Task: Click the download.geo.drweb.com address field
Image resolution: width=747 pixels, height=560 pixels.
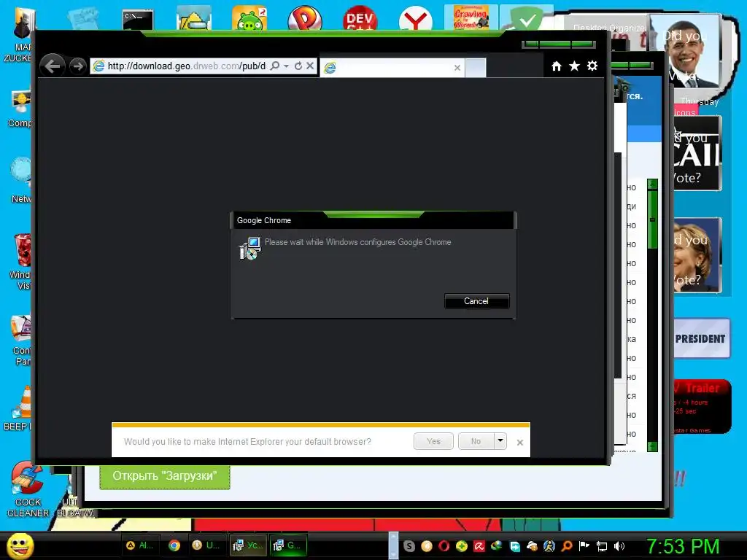Action: point(186,66)
